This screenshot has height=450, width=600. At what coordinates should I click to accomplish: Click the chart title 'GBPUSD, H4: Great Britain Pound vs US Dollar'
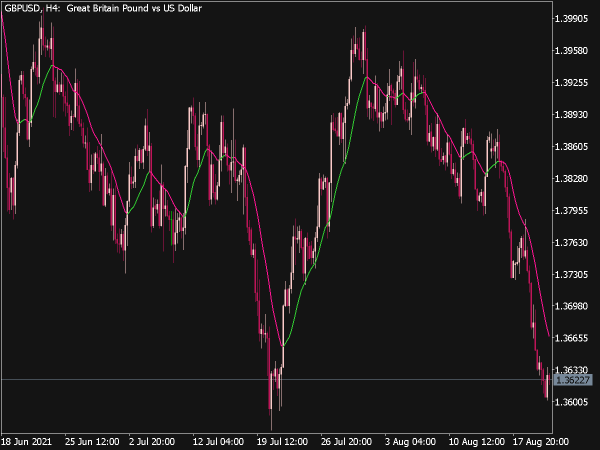(103, 8)
